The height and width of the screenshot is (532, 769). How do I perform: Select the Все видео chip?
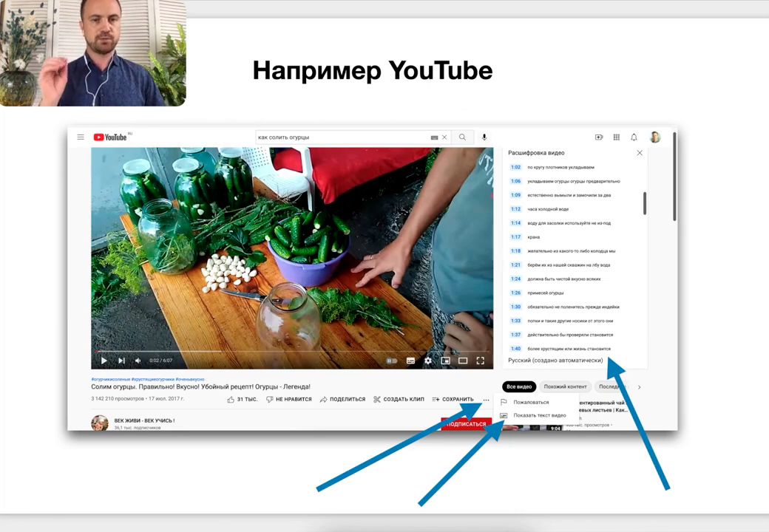[519, 386]
